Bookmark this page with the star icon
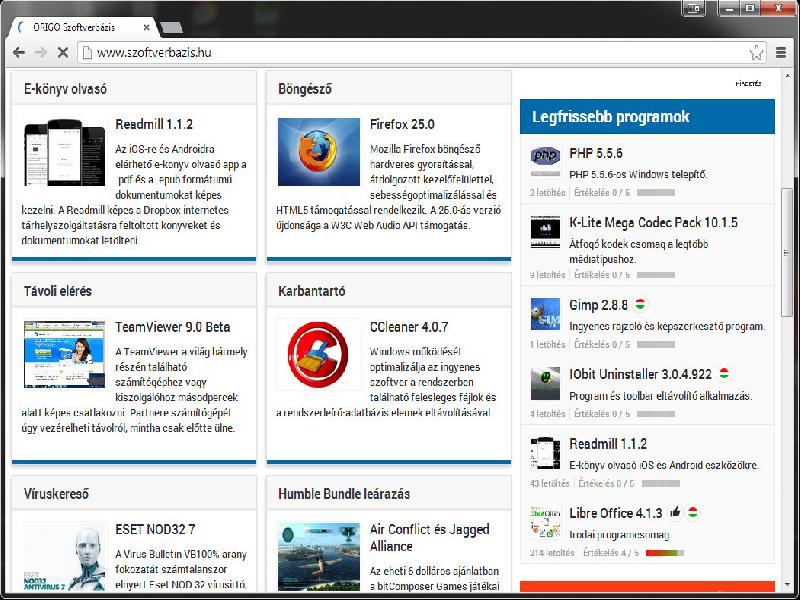 pyautogui.click(x=756, y=52)
